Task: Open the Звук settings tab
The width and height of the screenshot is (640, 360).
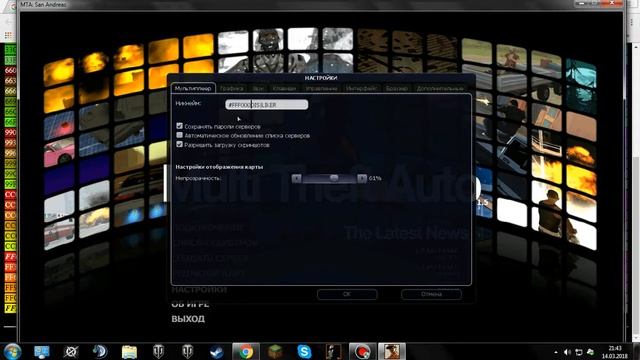Action: [258, 88]
